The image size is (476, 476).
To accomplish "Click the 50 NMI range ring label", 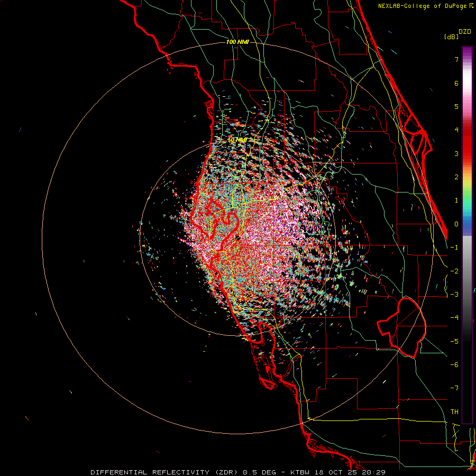I will point(237,140).
